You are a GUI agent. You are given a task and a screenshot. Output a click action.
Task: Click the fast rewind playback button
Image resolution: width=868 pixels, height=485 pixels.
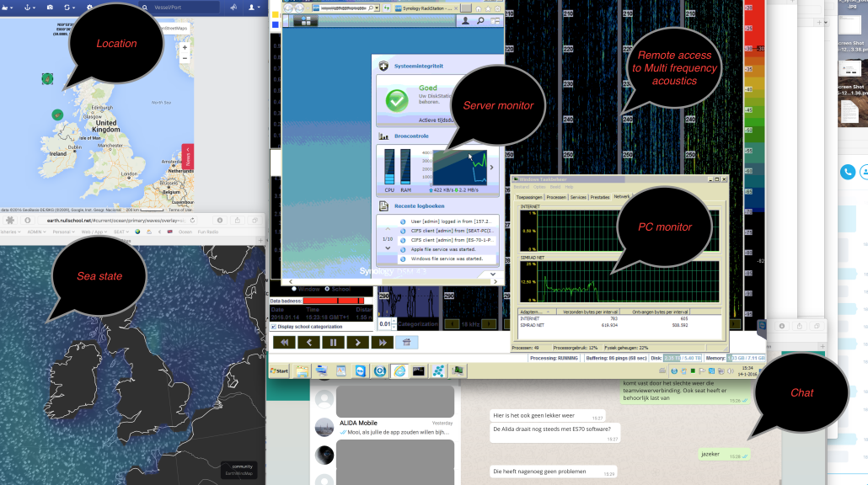coord(284,343)
